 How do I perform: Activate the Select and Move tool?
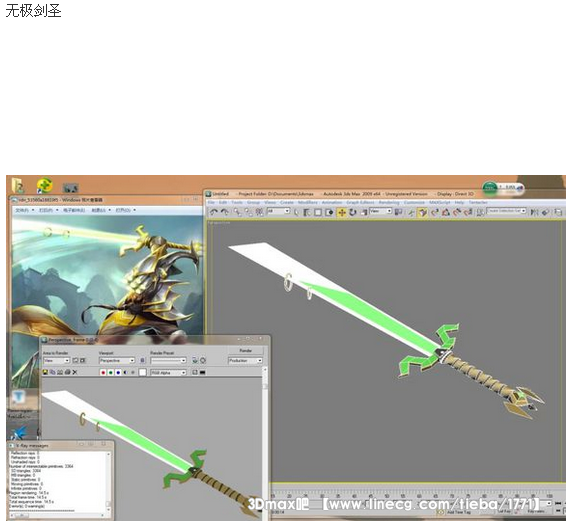341,212
